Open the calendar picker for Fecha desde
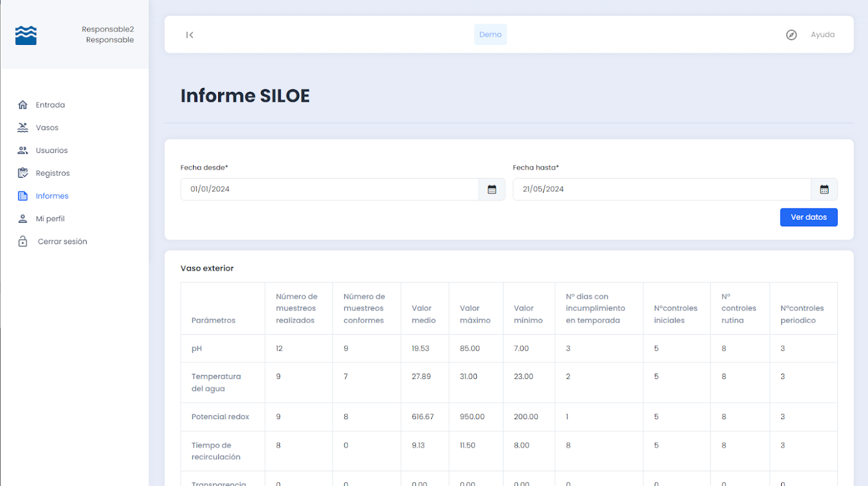Screen dimensions: 868x486 coord(492,190)
